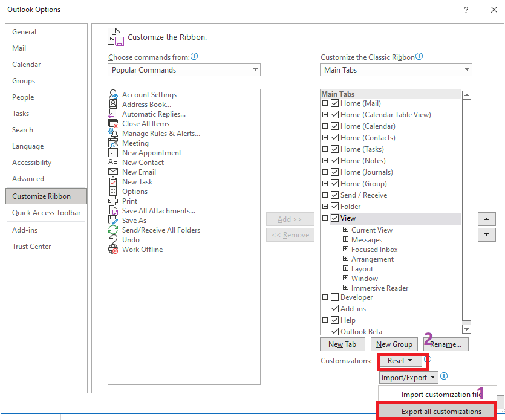505x420 pixels.
Task: Click the Send/Receive All Folders icon
Action: [x=113, y=230]
